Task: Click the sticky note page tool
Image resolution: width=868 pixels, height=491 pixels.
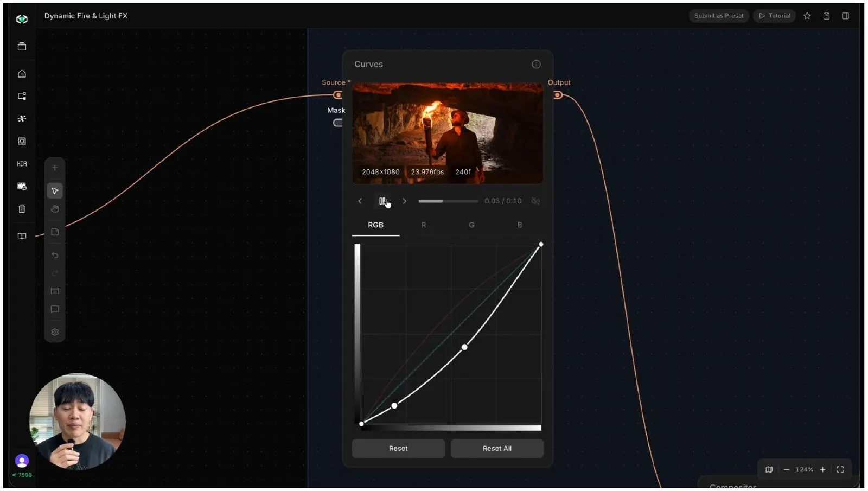Action: point(55,232)
